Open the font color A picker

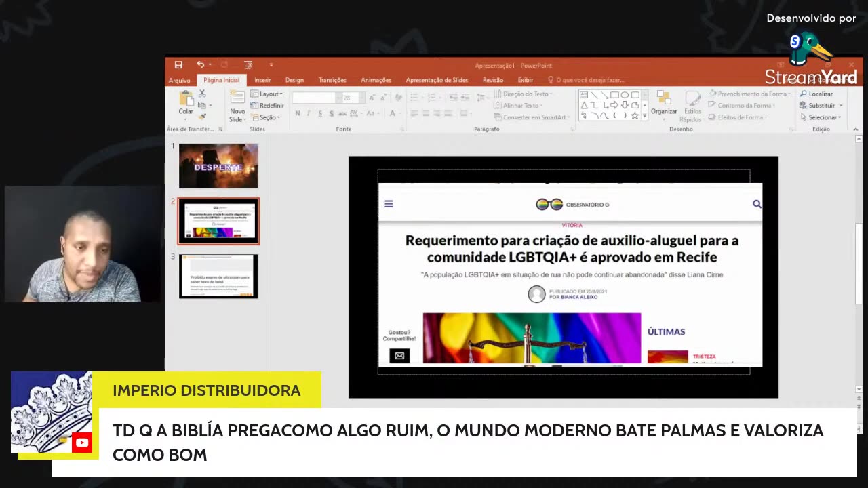(x=393, y=113)
